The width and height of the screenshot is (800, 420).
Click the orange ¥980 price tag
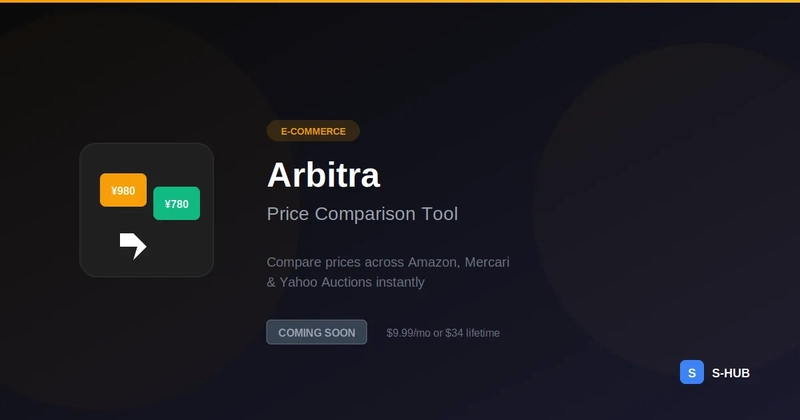tap(123, 190)
